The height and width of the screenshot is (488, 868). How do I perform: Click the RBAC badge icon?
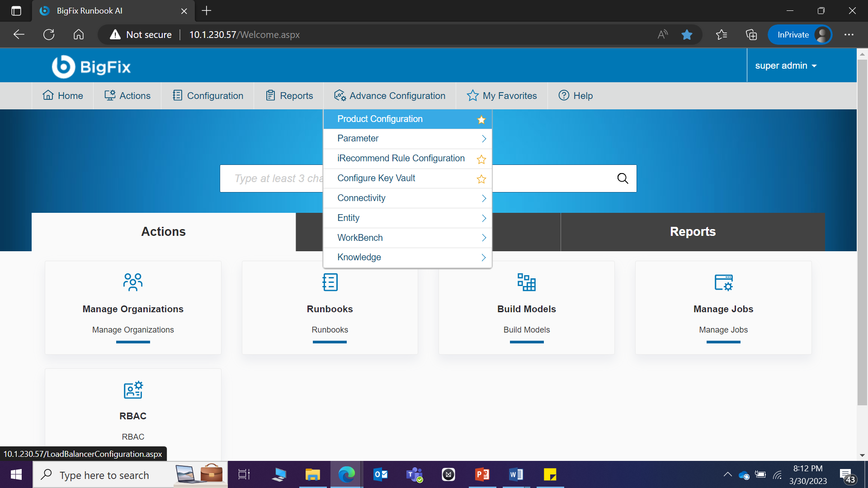tap(133, 389)
